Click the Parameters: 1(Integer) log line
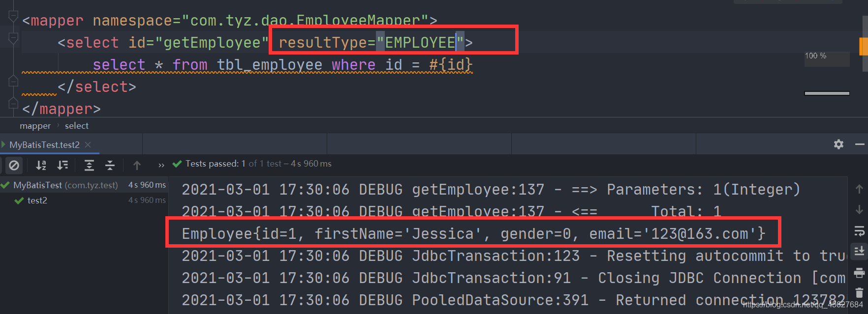Image resolution: width=868 pixels, height=314 pixels. pyautogui.click(x=491, y=189)
